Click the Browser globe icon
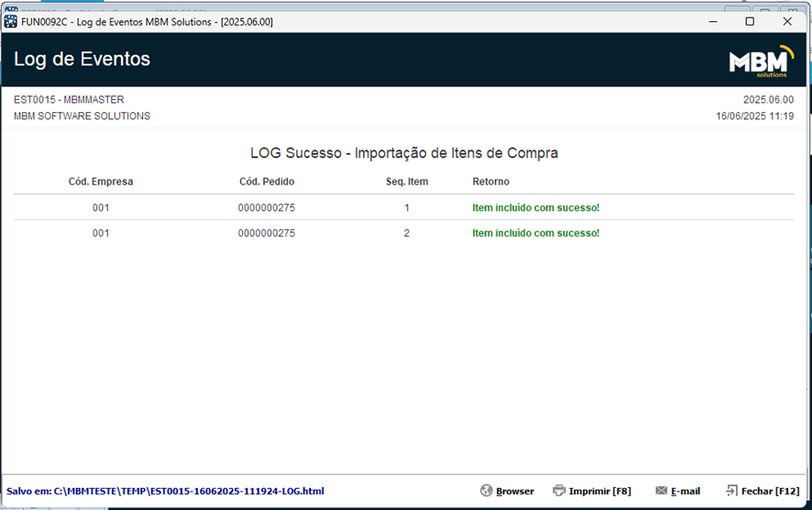 [x=487, y=491]
